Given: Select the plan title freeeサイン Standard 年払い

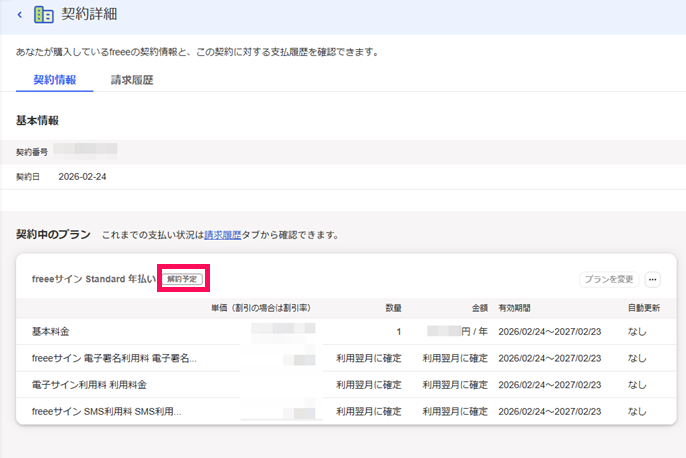Looking at the screenshot, I should point(94,279).
